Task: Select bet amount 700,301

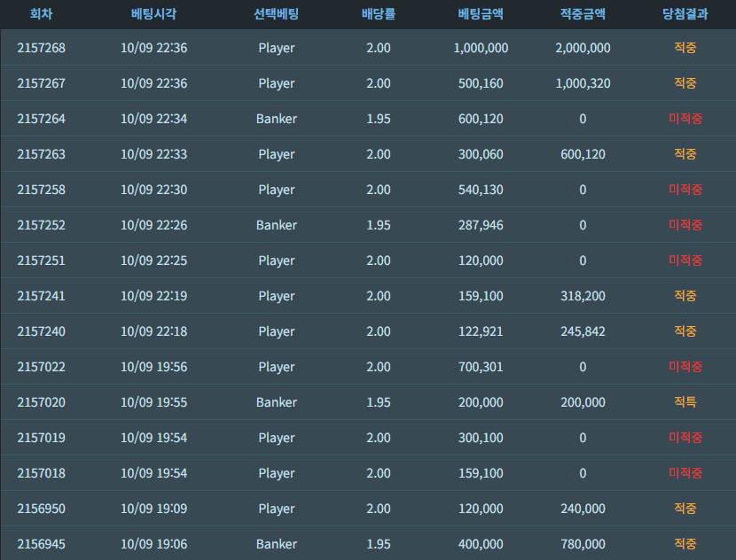Action: (481, 367)
